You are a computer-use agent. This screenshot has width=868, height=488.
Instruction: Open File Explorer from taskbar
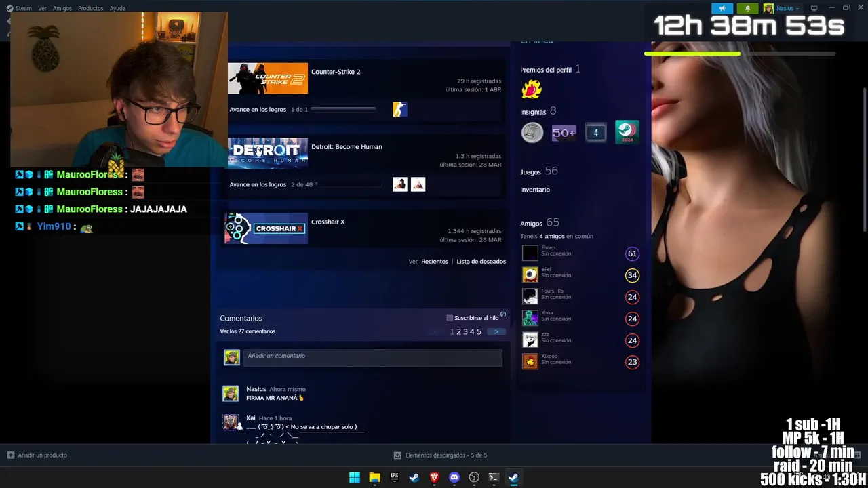[x=374, y=478]
